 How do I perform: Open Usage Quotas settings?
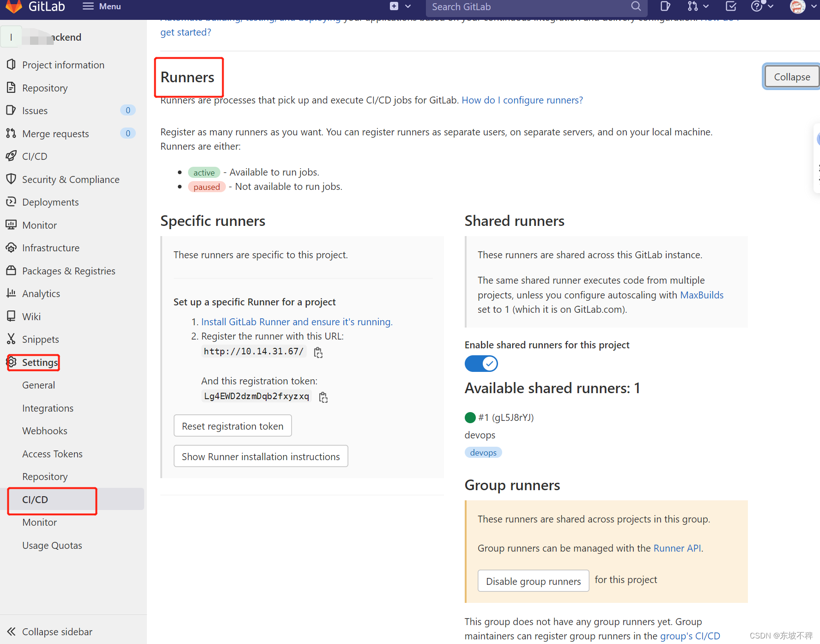pyautogui.click(x=52, y=546)
